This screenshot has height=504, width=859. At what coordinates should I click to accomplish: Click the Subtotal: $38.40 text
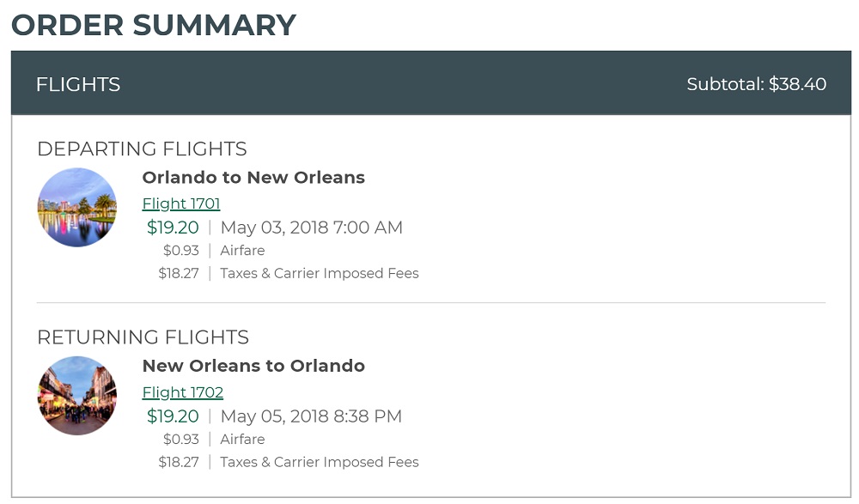756,84
